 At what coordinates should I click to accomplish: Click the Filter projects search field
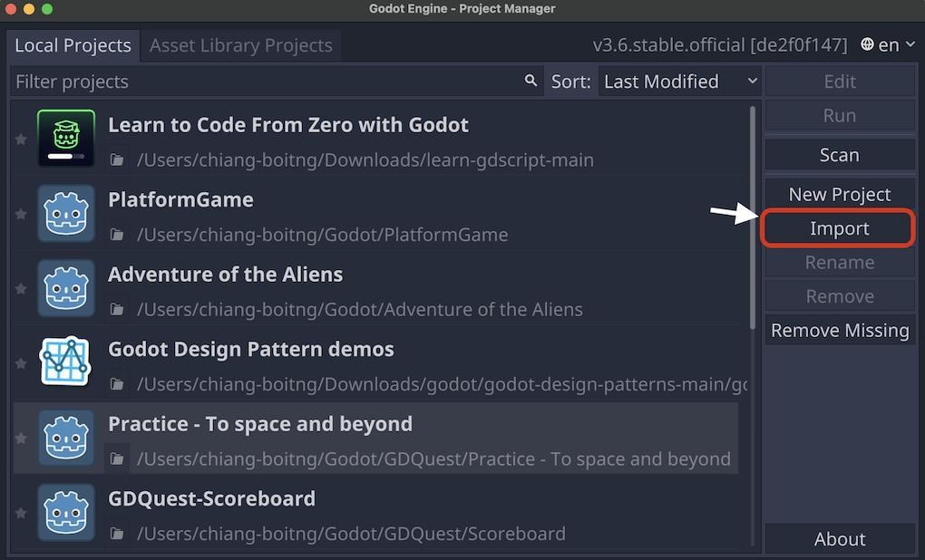[x=276, y=82]
